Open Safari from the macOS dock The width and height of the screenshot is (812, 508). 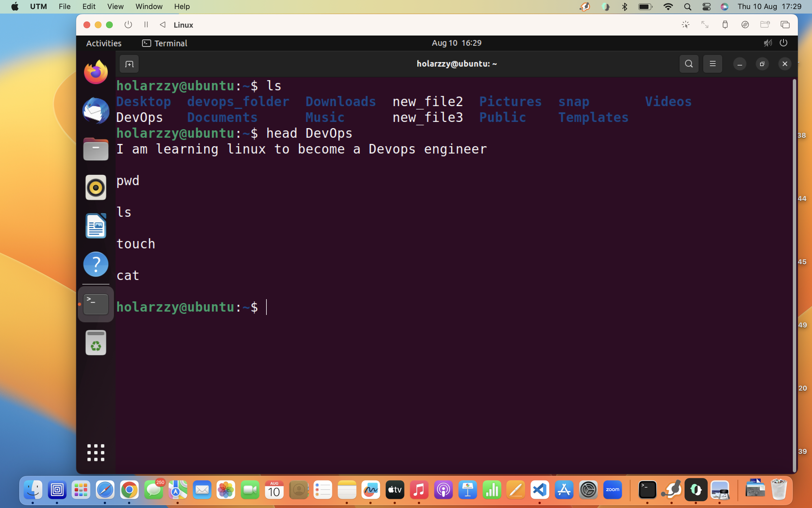click(x=105, y=490)
